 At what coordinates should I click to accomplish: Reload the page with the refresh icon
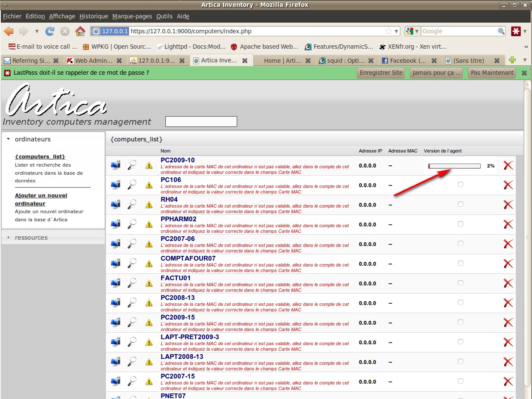(50, 31)
